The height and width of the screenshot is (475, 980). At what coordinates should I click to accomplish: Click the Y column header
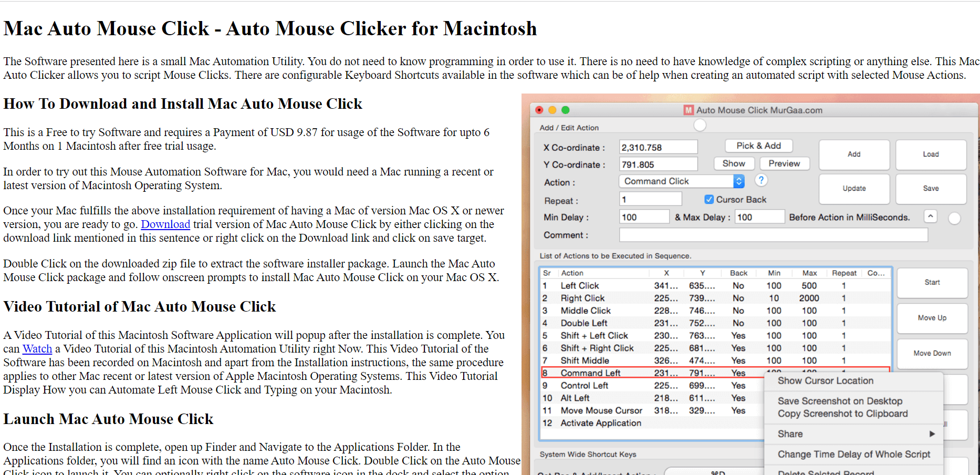(x=702, y=273)
